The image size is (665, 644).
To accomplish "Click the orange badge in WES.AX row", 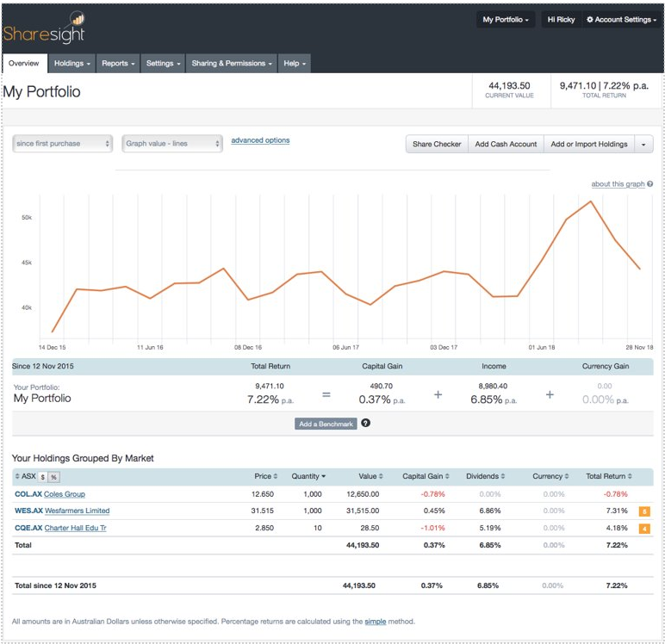I will click(644, 511).
